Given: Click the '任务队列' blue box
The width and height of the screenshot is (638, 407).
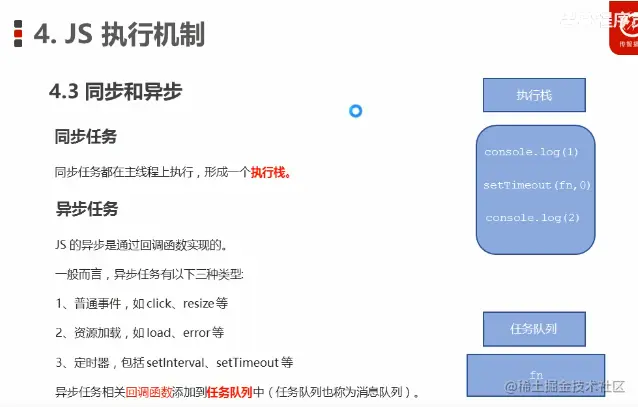Looking at the screenshot, I should [534, 329].
